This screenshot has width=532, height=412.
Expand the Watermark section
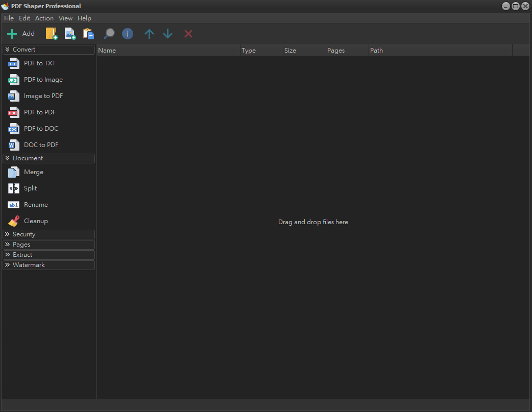(x=49, y=265)
